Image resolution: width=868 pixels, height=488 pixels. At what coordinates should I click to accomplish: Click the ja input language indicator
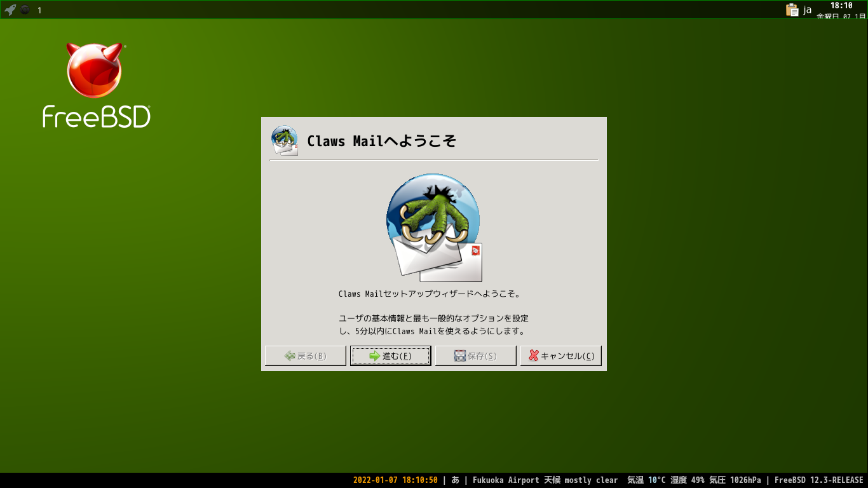pos(807,10)
